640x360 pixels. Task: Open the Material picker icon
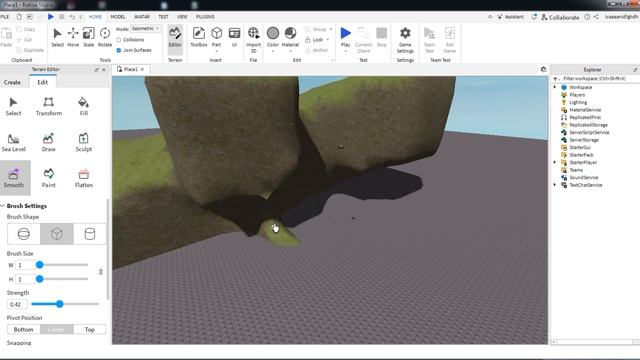tap(290, 33)
